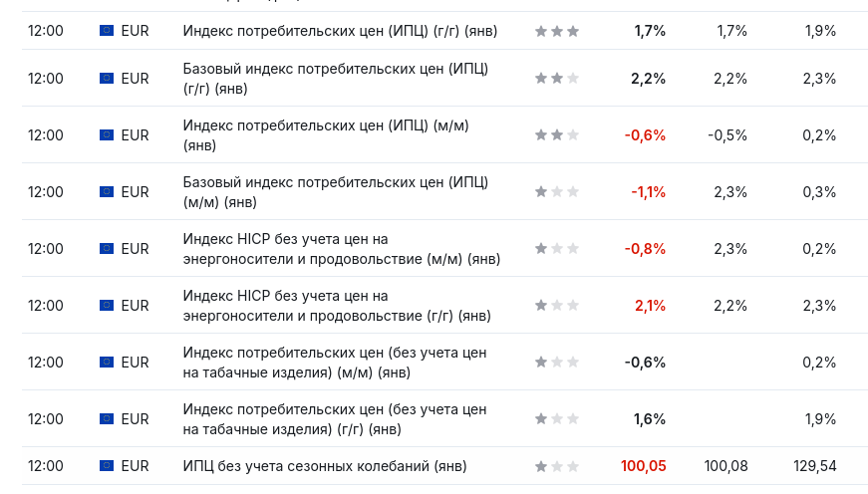Open the Базовый ИПЦ (м/м) (янв) event
This screenshot has width=868, height=494.
point(335,192)
